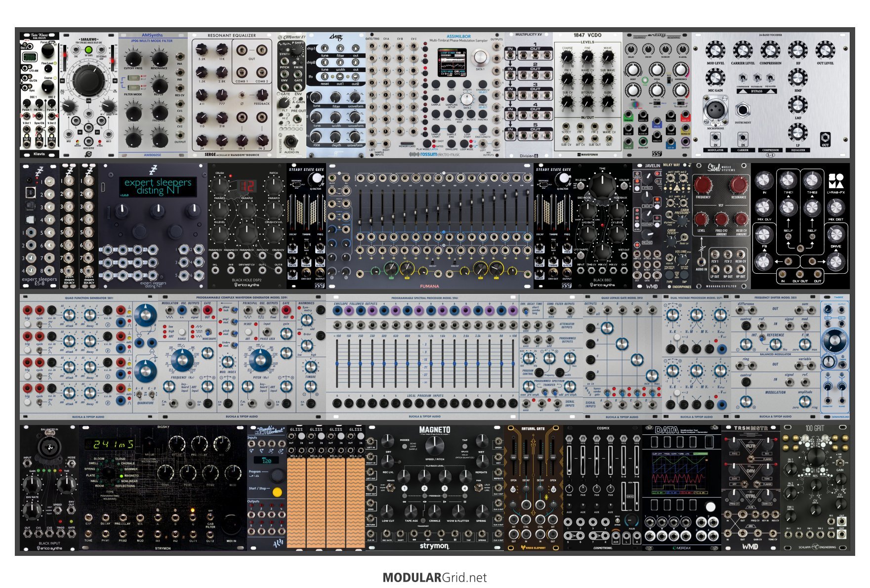Viewport: 870px width, 588px height.
Task: Turn the COMPRESSION knob on the vocoder
Action: [770, 50]
